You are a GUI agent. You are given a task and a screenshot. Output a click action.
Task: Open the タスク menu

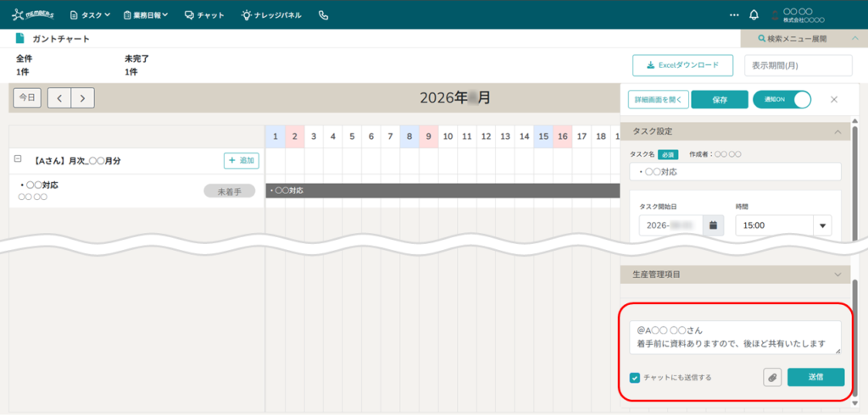pos(90,15)
